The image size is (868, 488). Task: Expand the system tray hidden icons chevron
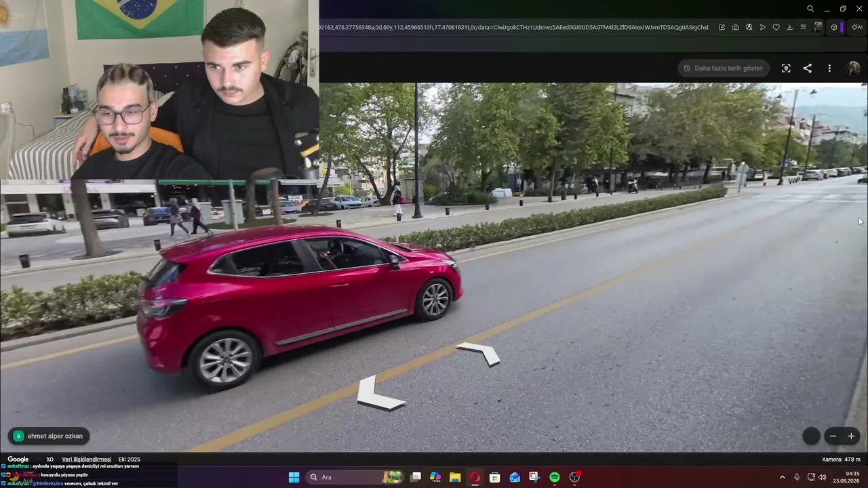pos(783,477)
